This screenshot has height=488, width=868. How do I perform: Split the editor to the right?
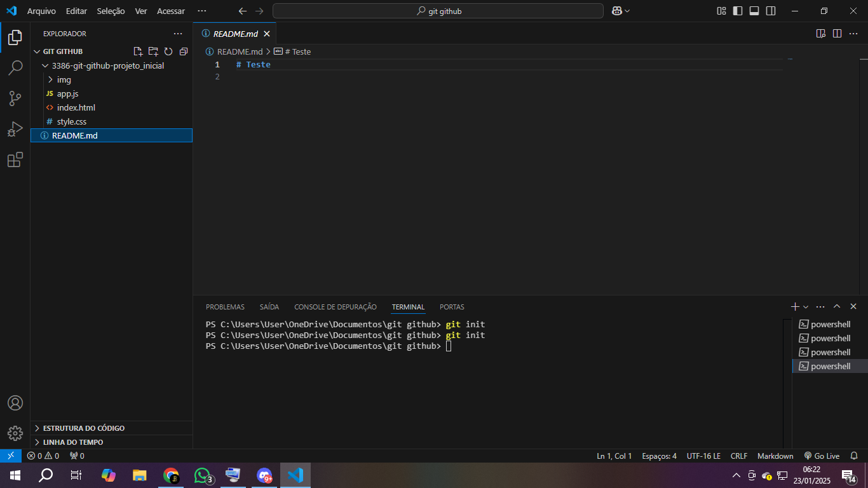pyautogui.click(x=837, y=34)
